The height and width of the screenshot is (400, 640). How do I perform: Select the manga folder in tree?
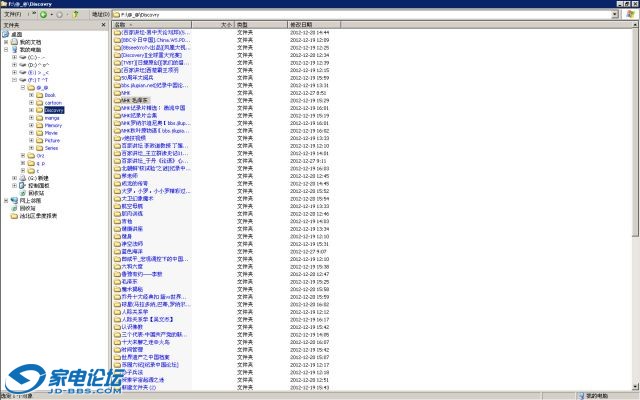(52, 118)
